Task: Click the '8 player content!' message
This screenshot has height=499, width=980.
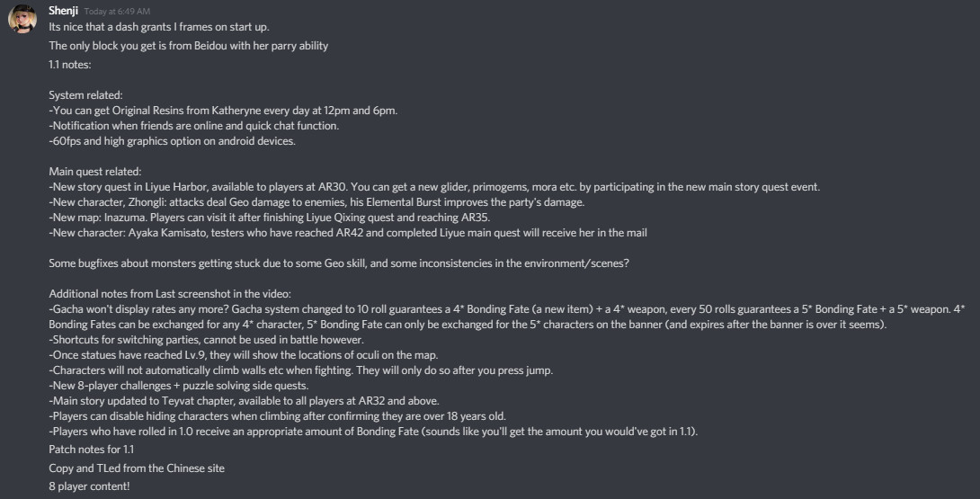Action: tap(89, 486)
